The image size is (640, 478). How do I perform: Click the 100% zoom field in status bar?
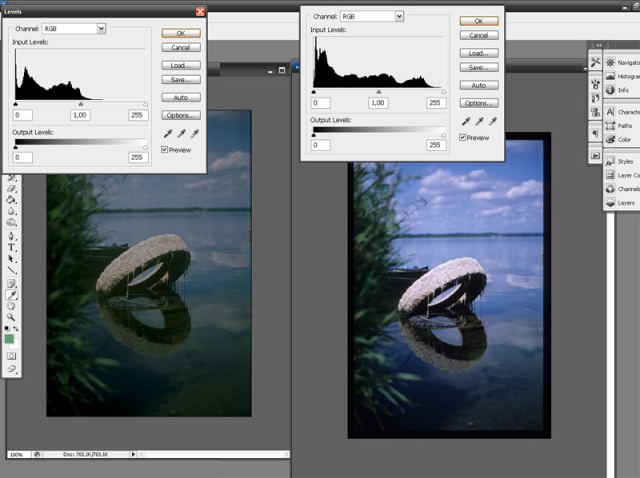pos(18,454)
